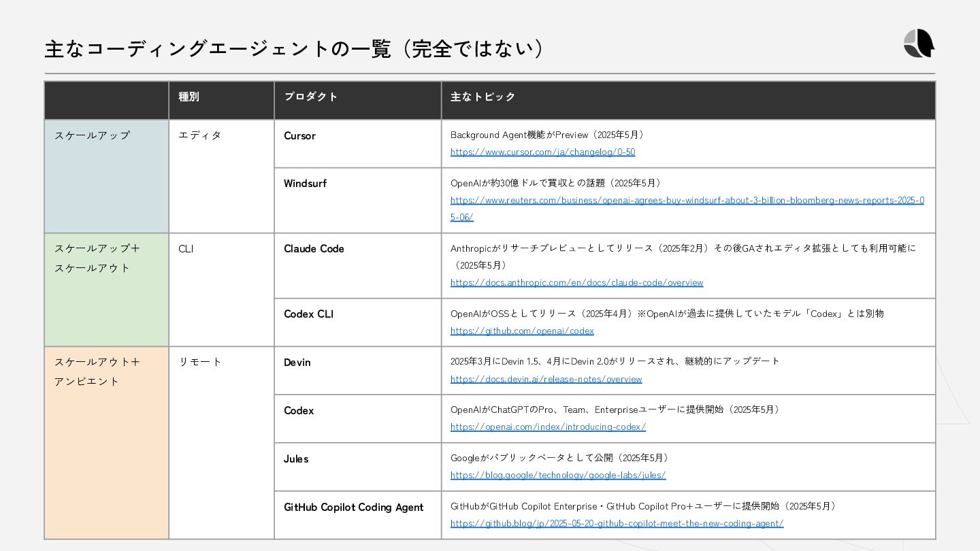
Task: Open the Devin release notes link
Action: (x=546, y=379)
